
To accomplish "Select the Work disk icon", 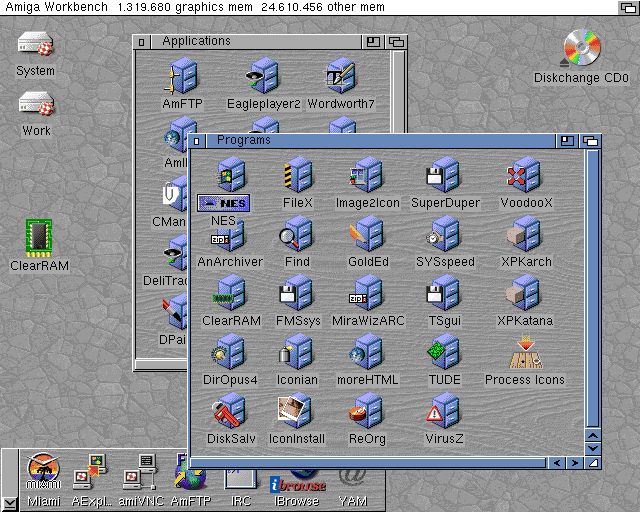I will tap(37, 104).
